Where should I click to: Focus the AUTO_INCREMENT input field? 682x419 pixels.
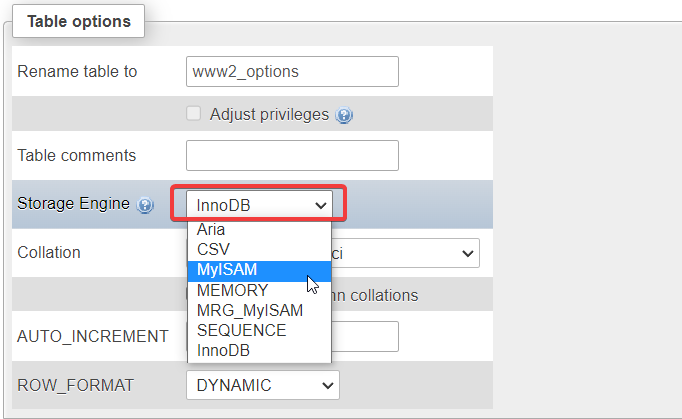365,336
